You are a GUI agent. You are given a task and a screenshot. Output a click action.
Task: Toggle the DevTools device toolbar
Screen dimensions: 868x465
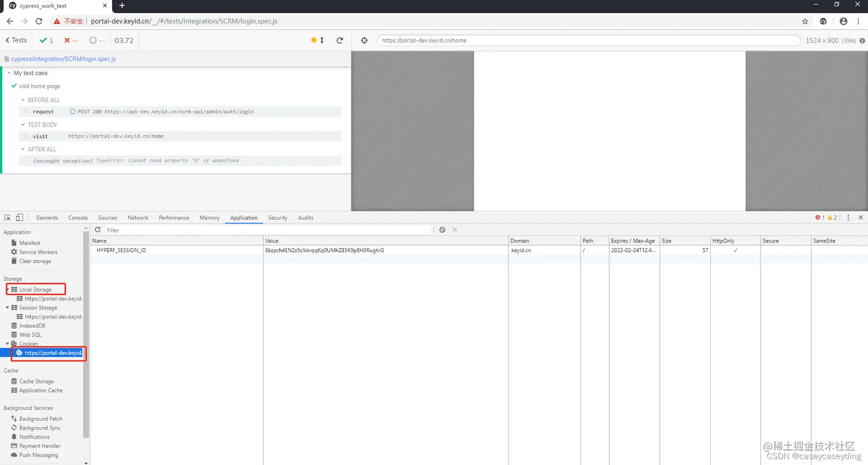tap(20, 218)
